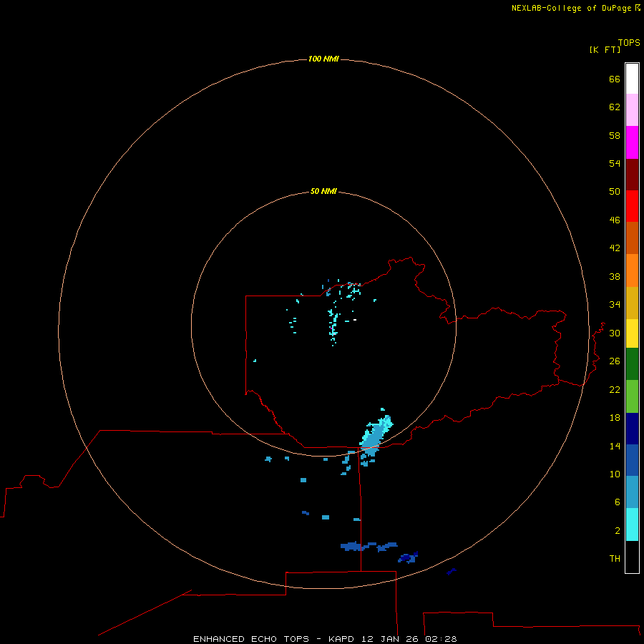
Task: Click the "100 NMI" range ring label
Action: point(323,59)
